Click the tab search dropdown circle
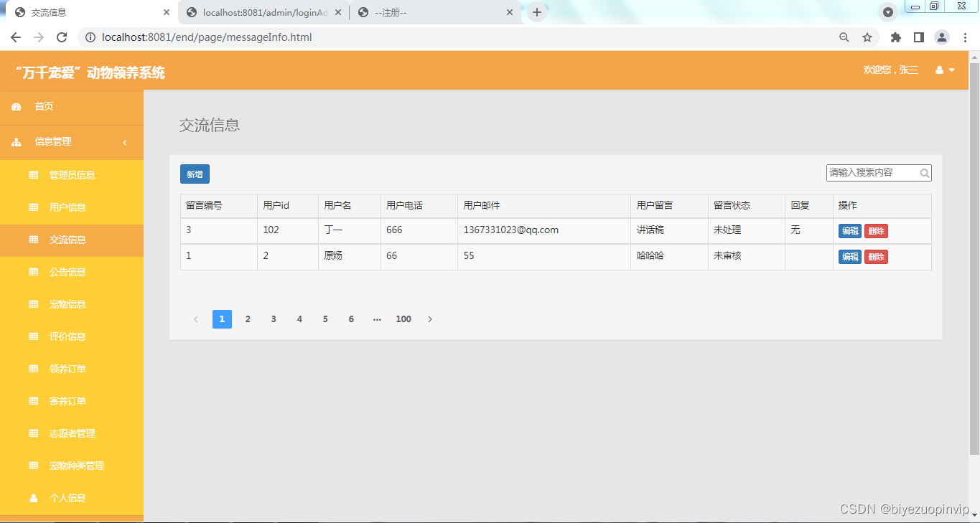 tap(888, 12)
